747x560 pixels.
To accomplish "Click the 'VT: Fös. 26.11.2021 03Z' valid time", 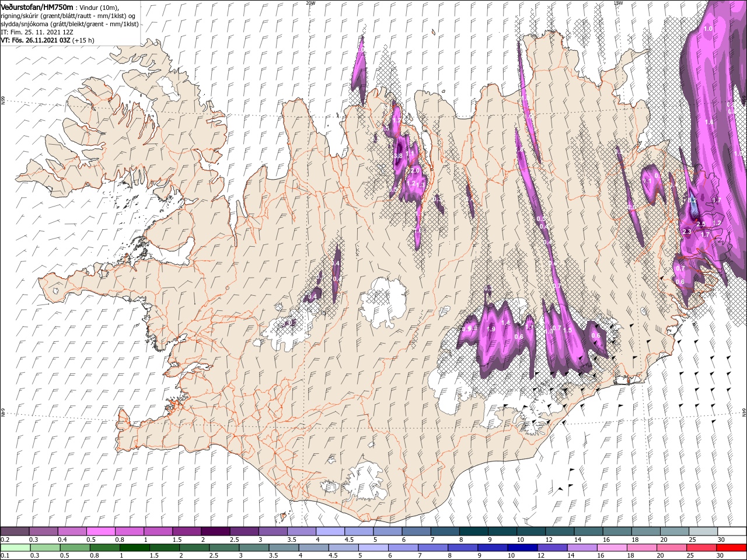I will coord(36,40).
